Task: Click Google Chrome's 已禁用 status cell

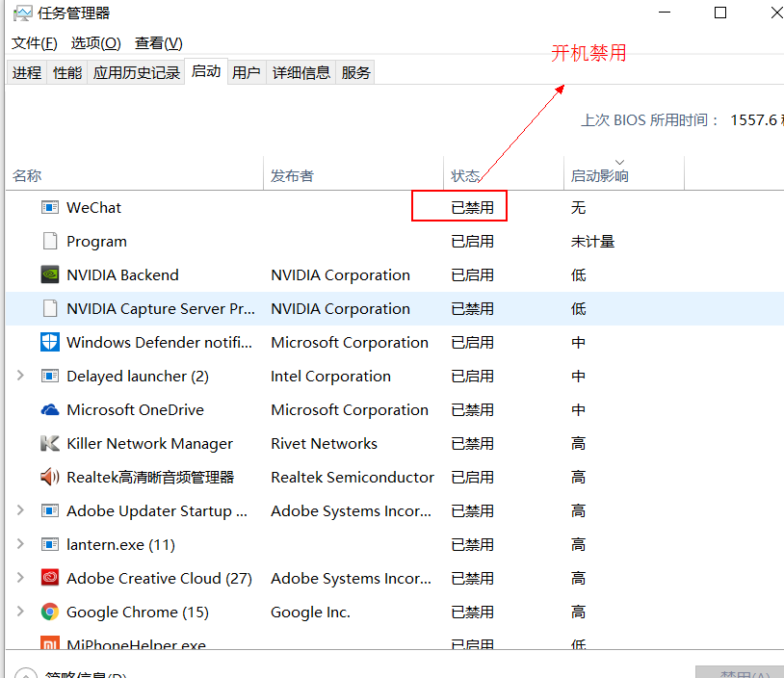Action: point(473,612)
